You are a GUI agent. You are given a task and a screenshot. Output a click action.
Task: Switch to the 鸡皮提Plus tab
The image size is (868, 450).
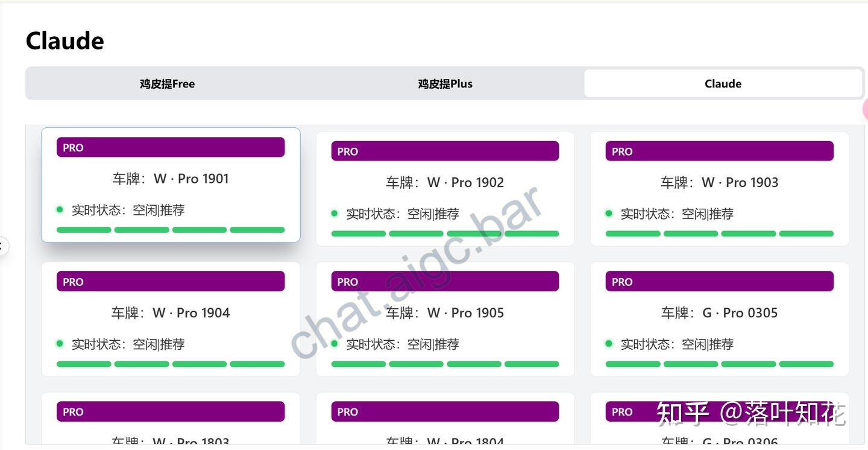pyautogui.click(x=445, y=84)
